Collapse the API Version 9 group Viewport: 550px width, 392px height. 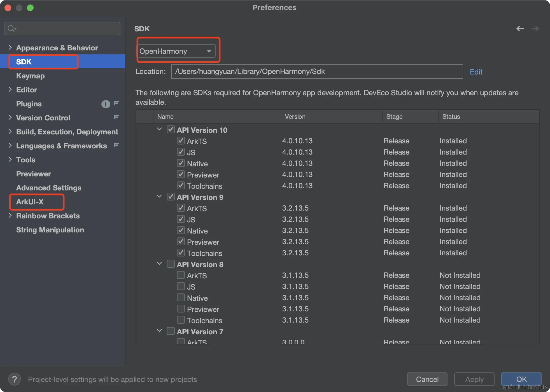click(x=159, y=197)
